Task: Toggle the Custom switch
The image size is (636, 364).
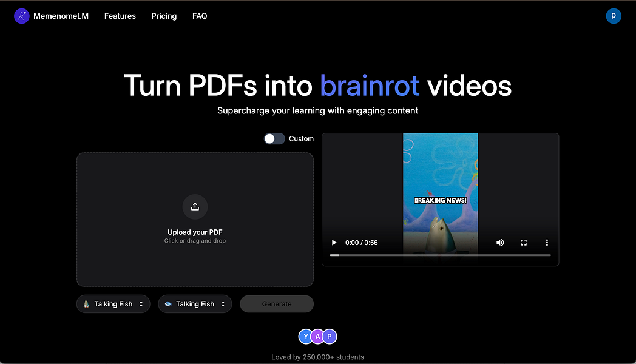Action: (x=274, y=139)
